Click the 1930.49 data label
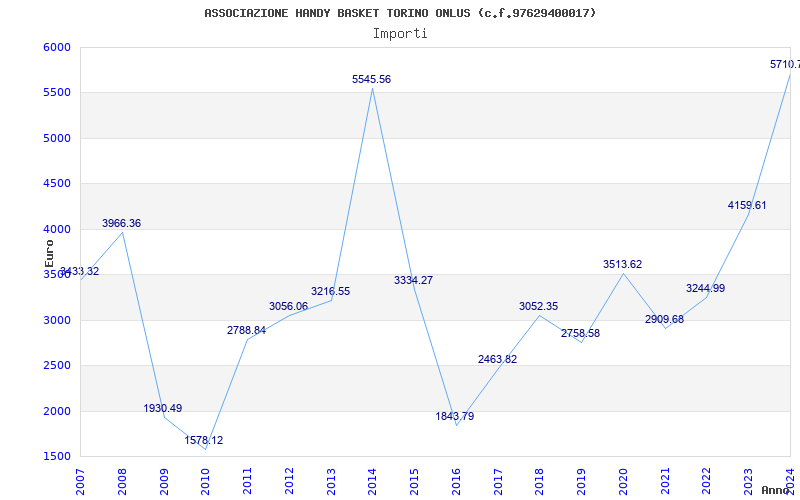Image resolution: width=800 pixels, height=500 pixels. click(x=163, y=409)
